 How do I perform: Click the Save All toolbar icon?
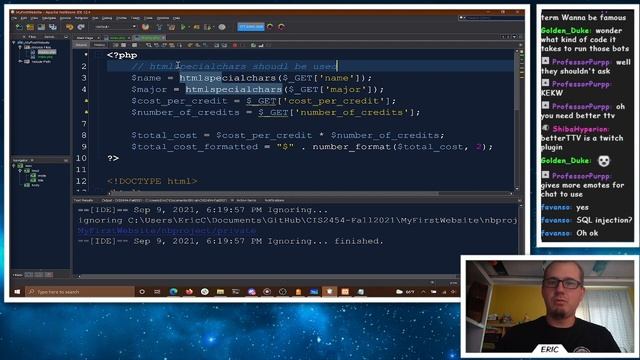(53, 27)
